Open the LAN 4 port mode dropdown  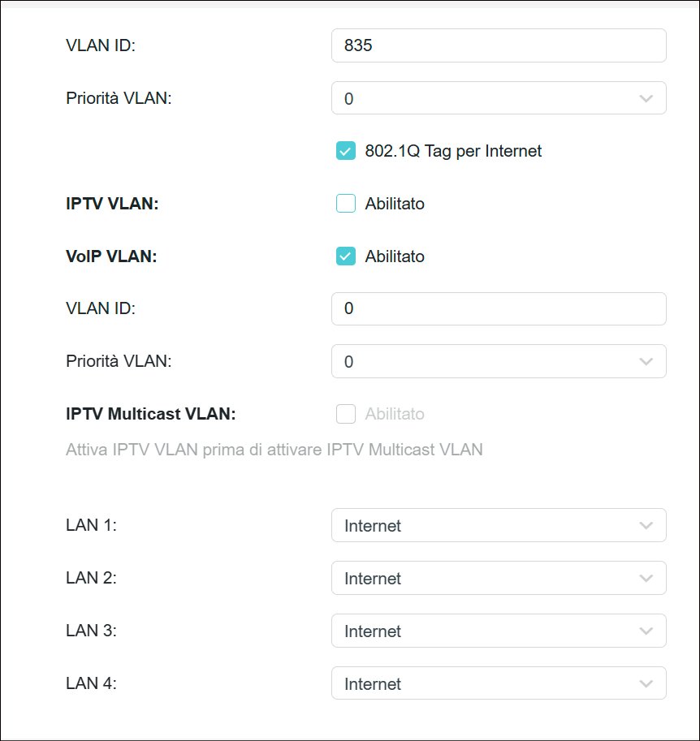coord(499,683)
